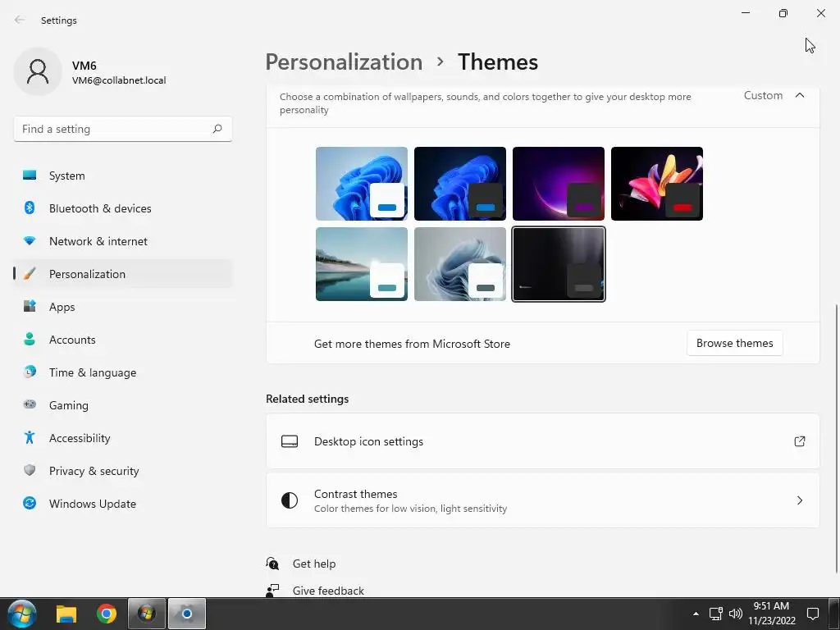Select the black custom theme thumbnail
The height and width of the screenshot is (630, 840).
[x=558, y=263]
